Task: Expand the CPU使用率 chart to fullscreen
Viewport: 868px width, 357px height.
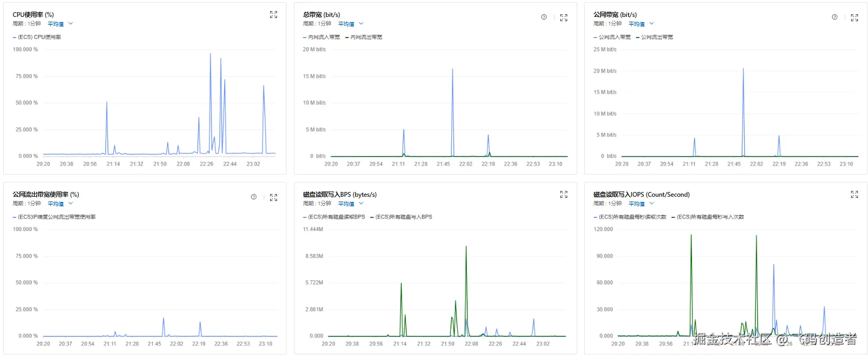Action: (x=273, y=15)
